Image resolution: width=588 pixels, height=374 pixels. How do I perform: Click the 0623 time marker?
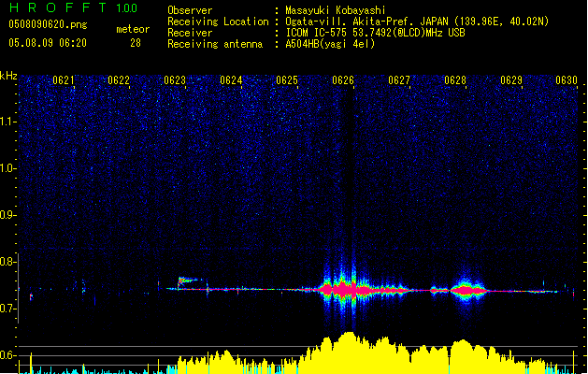(x=175, y=80)
